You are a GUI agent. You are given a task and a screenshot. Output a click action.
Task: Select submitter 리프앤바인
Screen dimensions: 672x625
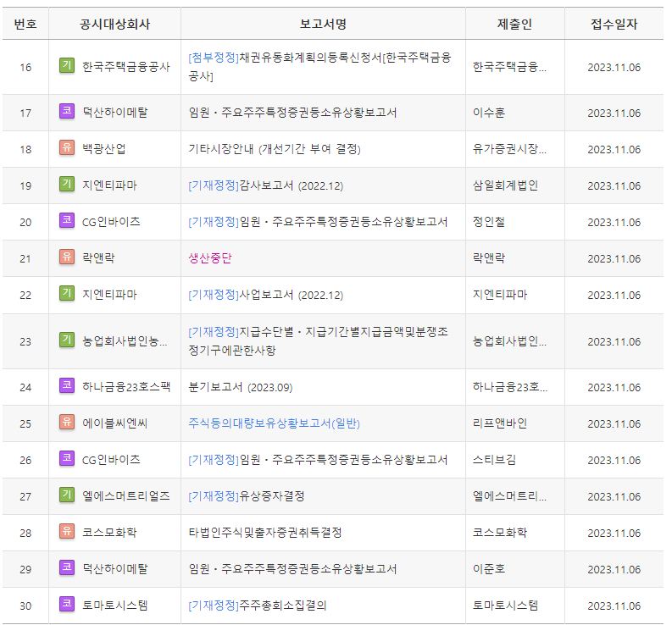[x=500, y=423]
